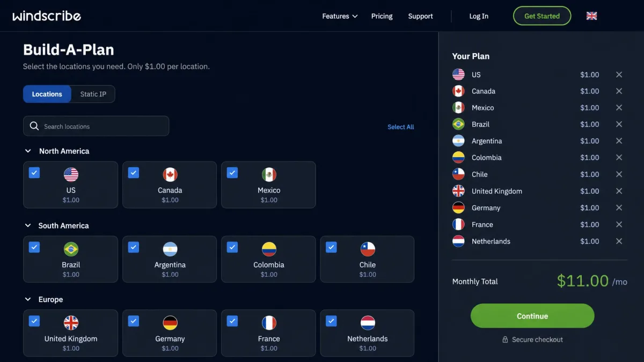
Task: Click the Secure checkout lock icon
Action: click(505, 339)
